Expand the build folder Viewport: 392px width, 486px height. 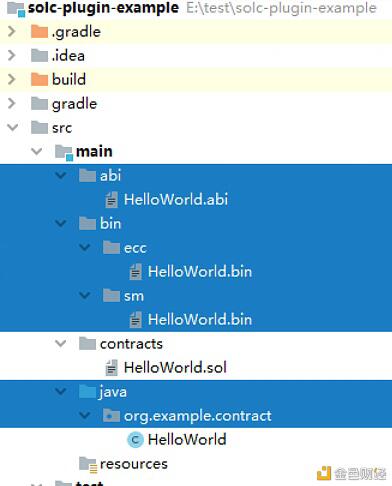12,79
